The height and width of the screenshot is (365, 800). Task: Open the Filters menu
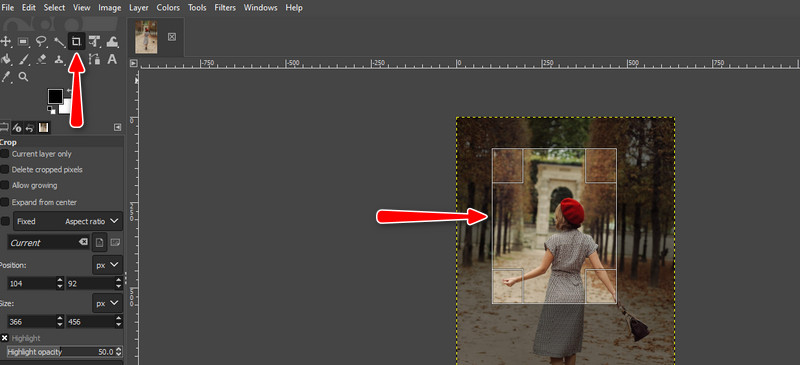click(x=225, y=8)
